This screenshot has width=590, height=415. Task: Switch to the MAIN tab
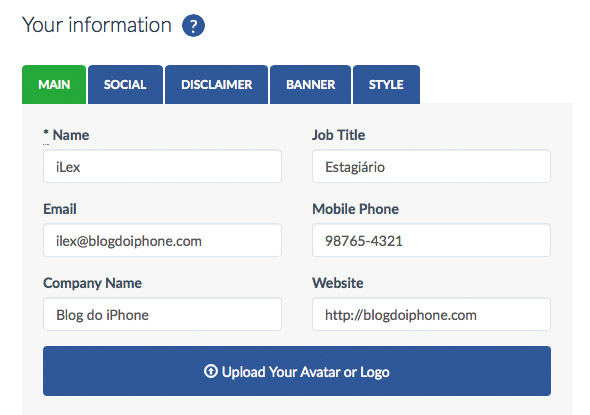click(x=54, y=84)
